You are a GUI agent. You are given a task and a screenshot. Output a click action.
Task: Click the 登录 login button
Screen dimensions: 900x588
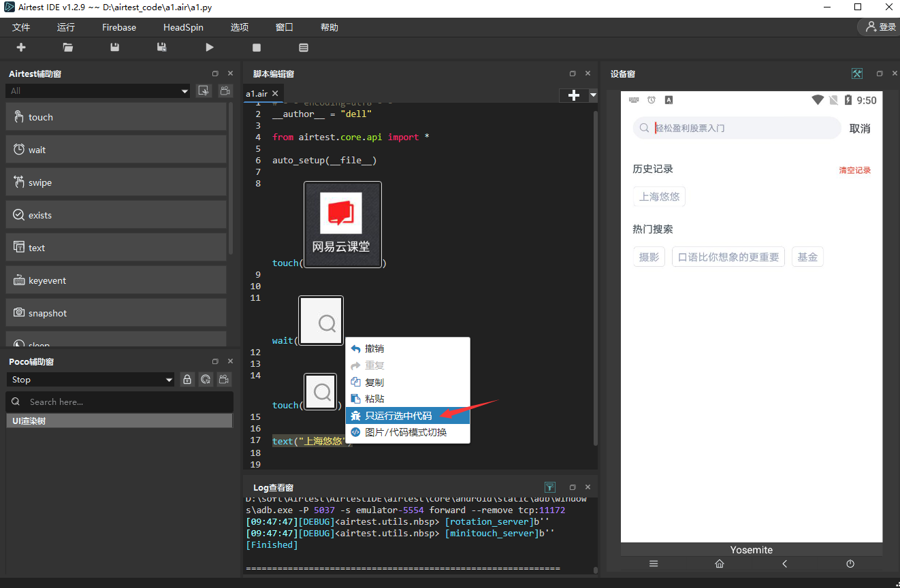pyautogui.click(x=880, y=27)
